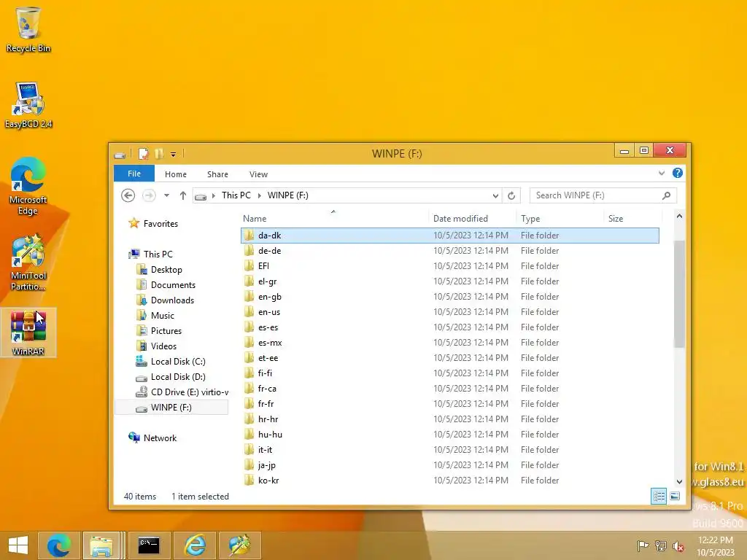Open Pictures in the navigation pane
Viewport: 747px width, 560px height.
(x=166, y=330)
